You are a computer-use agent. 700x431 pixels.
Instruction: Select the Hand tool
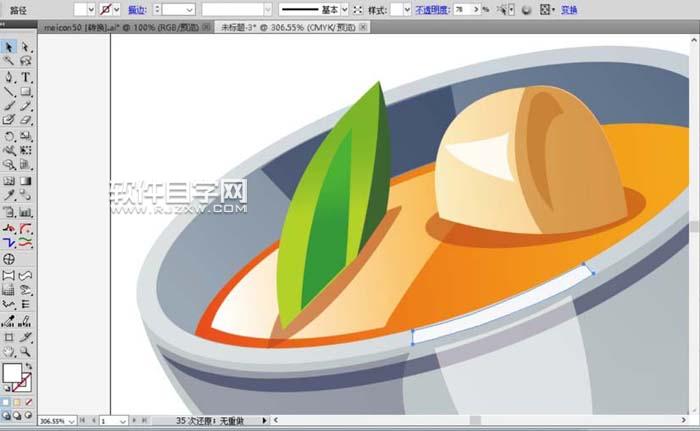point(9,352)
